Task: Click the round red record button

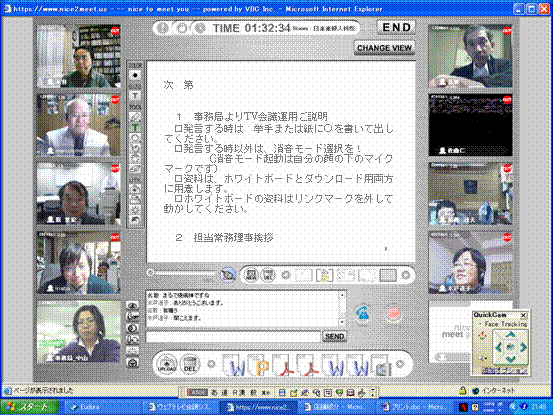Action: tap(393, 313)
